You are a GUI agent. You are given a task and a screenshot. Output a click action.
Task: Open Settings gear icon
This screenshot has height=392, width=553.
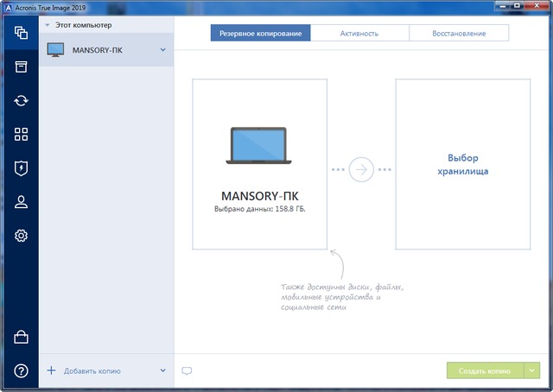pos(21,235)
